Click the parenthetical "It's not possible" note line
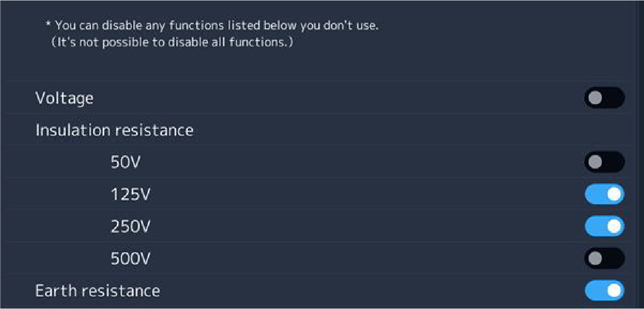This screenshot has height=309, width=644. coord(172,42)
